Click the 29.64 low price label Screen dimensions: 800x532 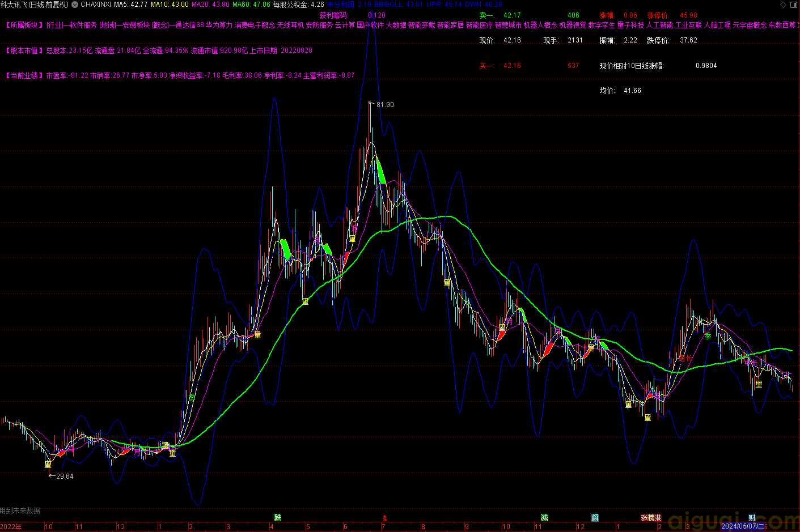coord(65,476)
